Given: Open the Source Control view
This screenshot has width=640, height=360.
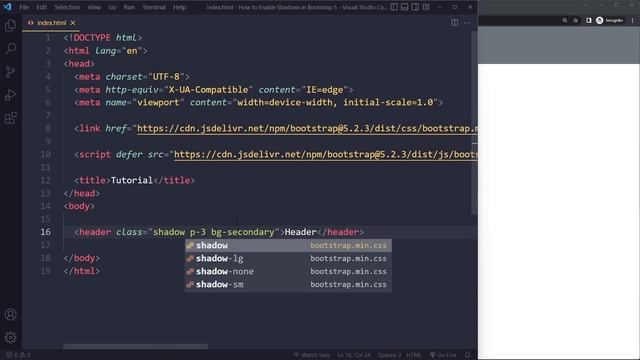Looking at the screenshot, I should tap(11, 72).
